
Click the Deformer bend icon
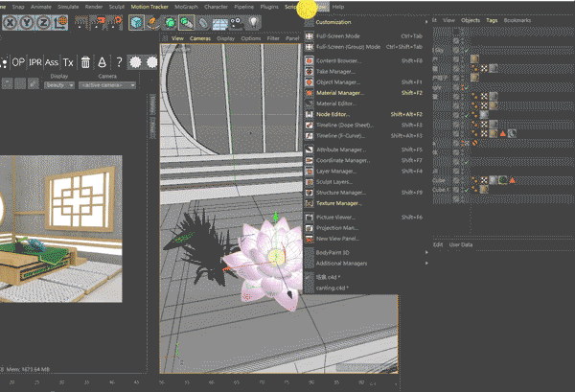pos(203,23)
